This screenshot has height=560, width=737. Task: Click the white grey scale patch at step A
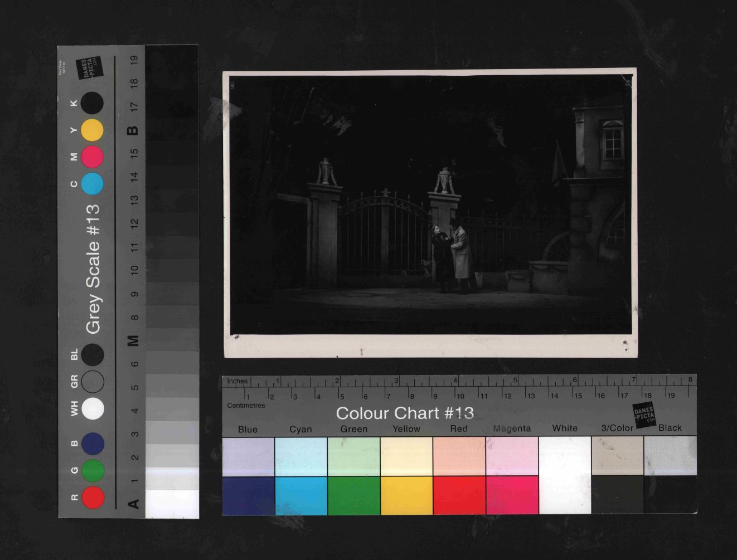(172, 504)
